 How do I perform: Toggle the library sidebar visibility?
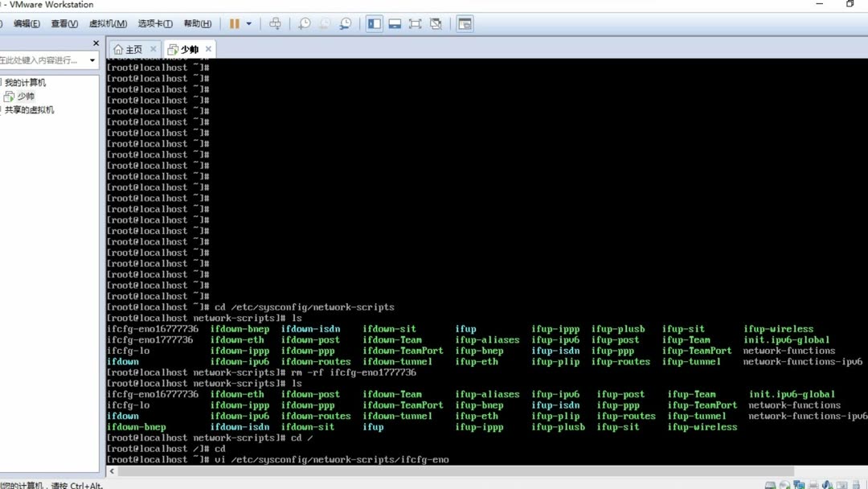click(374, 23)
